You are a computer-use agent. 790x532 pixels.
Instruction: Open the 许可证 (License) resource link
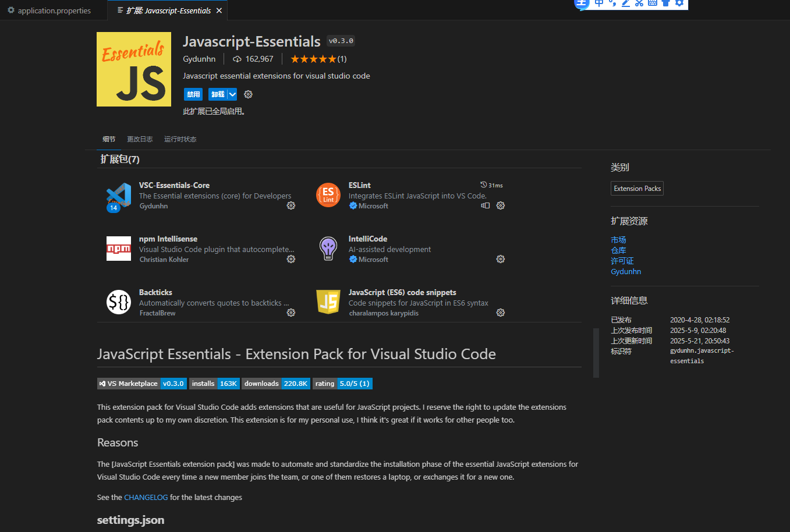(622, 261)
